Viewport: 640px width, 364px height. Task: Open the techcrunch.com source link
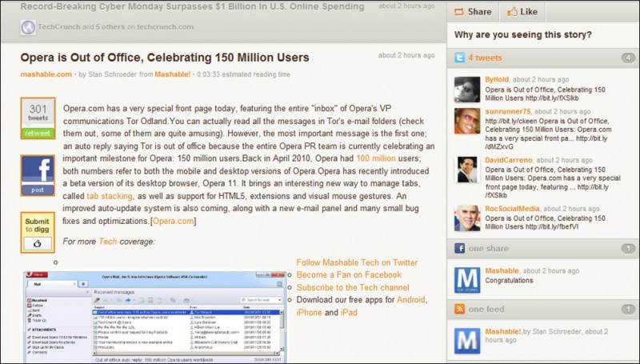point(165,27)
